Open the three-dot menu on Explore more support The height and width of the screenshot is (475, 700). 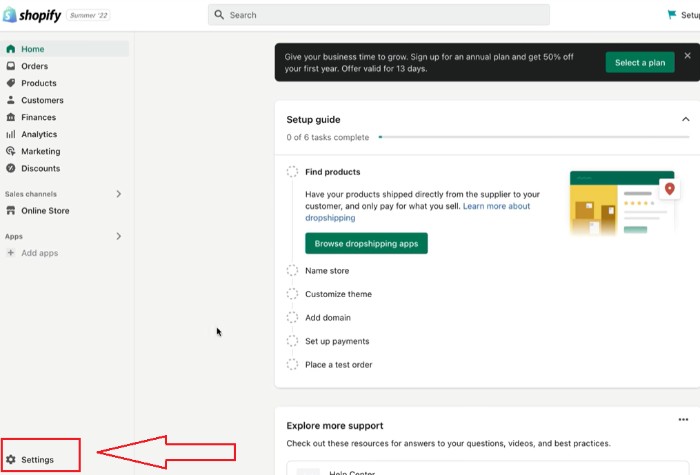click(x=683, y=420)
